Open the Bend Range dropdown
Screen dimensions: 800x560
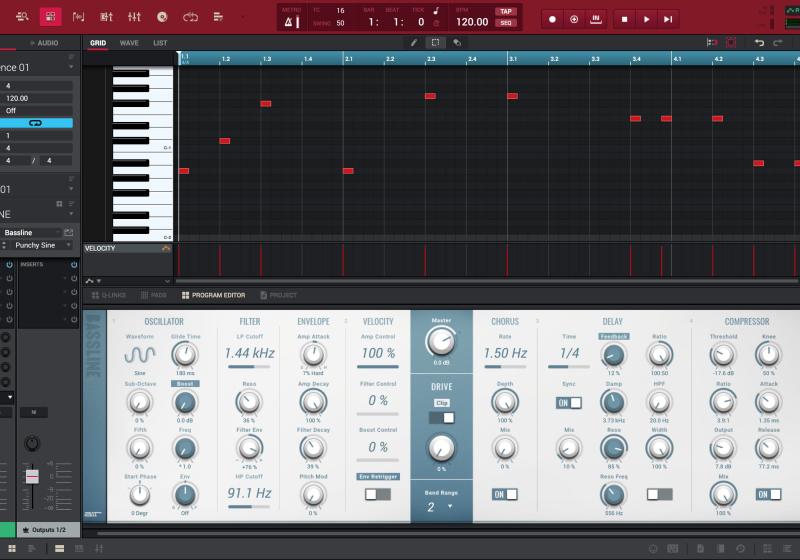point(441,507)
